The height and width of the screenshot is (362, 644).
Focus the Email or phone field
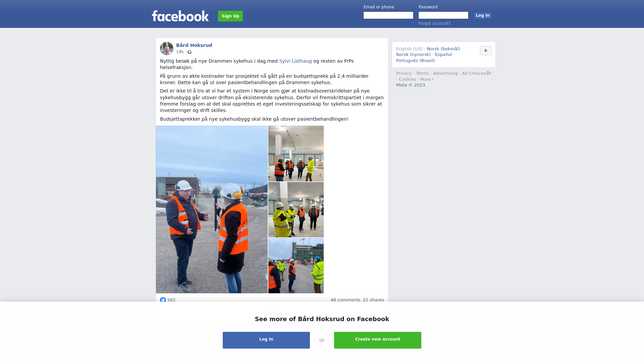pyautogui.click(x=388, y=15)
